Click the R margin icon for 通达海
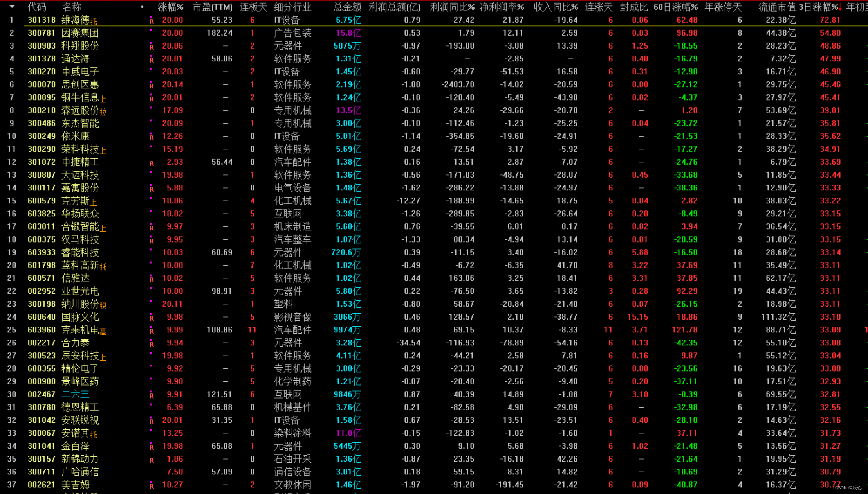Viewport: 868px width, 494px height. (152, 60)
